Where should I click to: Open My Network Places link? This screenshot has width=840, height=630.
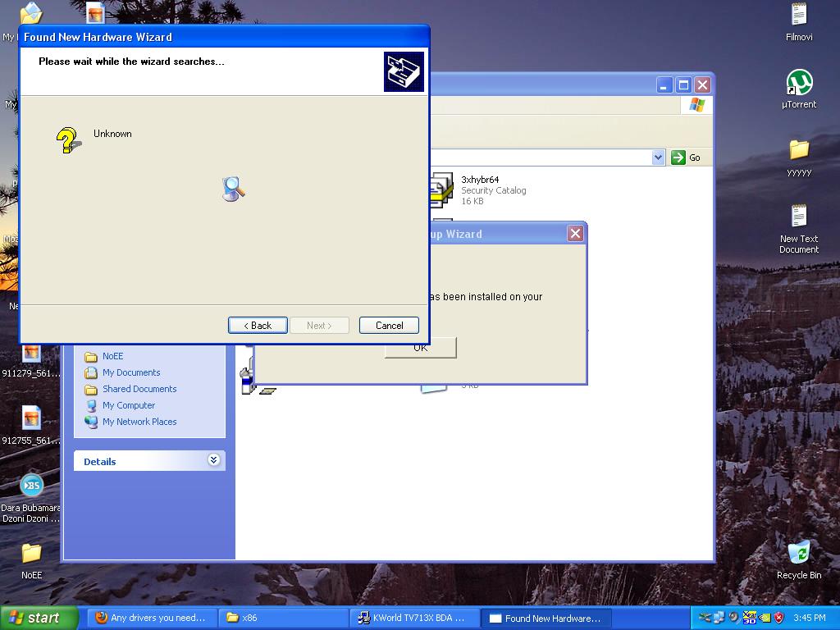139,422
